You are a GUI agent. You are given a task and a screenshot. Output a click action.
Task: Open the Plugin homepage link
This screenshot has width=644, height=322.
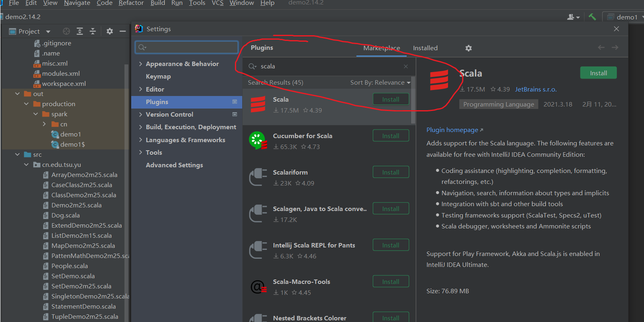click(454, 130)
